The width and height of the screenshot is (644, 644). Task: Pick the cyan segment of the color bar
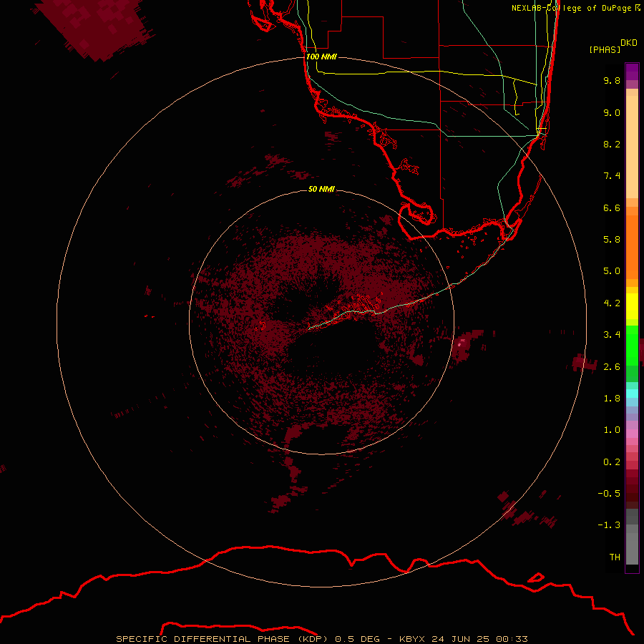[x=632, y=394]
